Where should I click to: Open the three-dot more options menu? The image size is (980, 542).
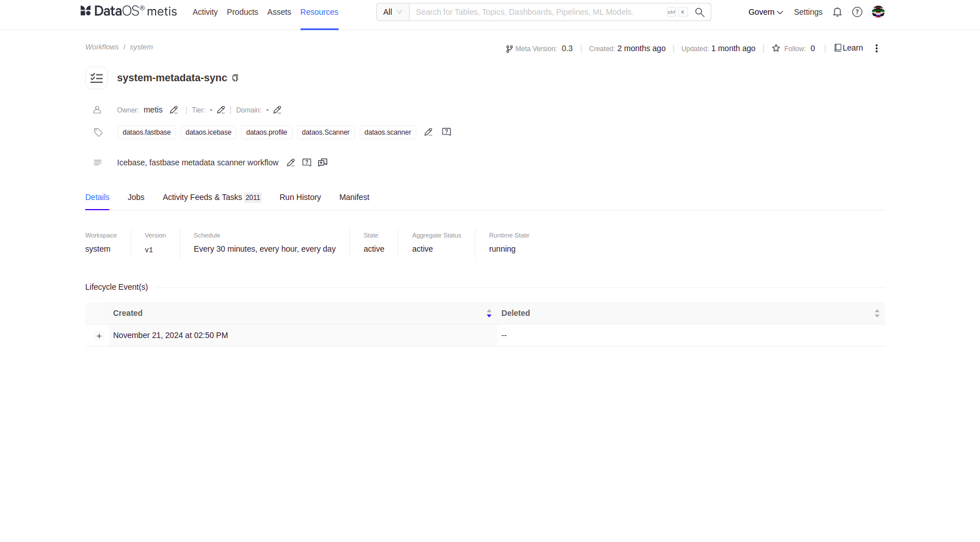click(877, 48)
